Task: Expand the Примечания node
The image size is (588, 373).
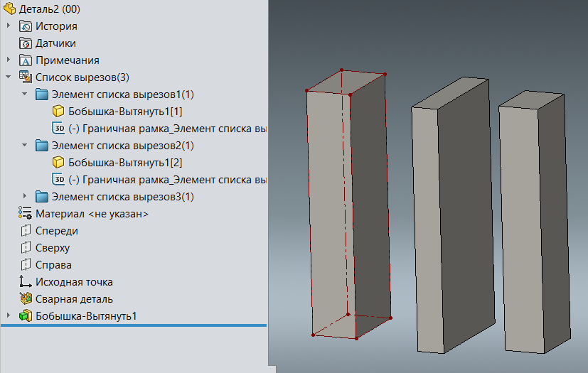Action: pyautogui.click(x=9, y=60)
